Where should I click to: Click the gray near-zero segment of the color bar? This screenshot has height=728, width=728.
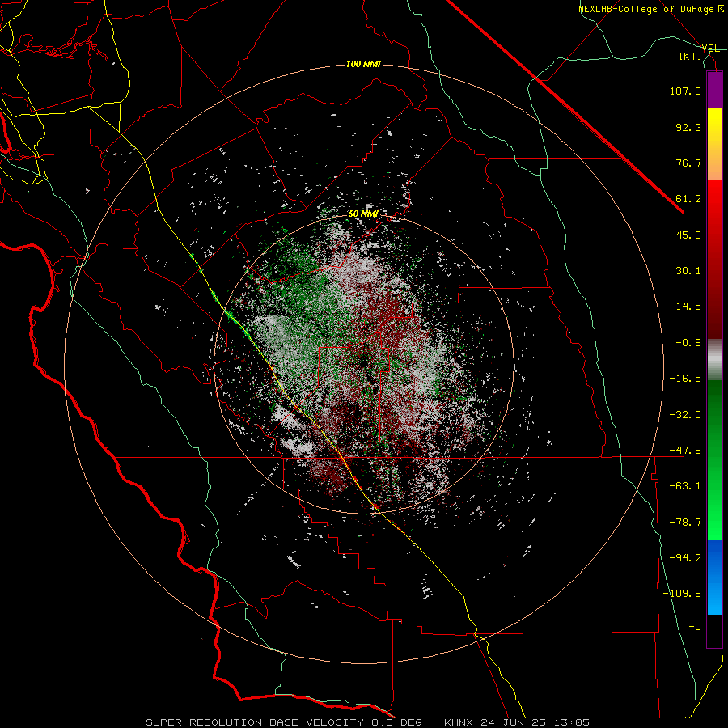[714, 360]
